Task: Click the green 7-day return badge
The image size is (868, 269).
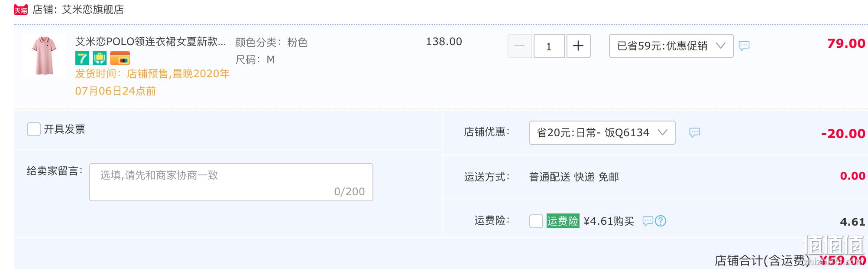Action: click(x=82, y=58)
